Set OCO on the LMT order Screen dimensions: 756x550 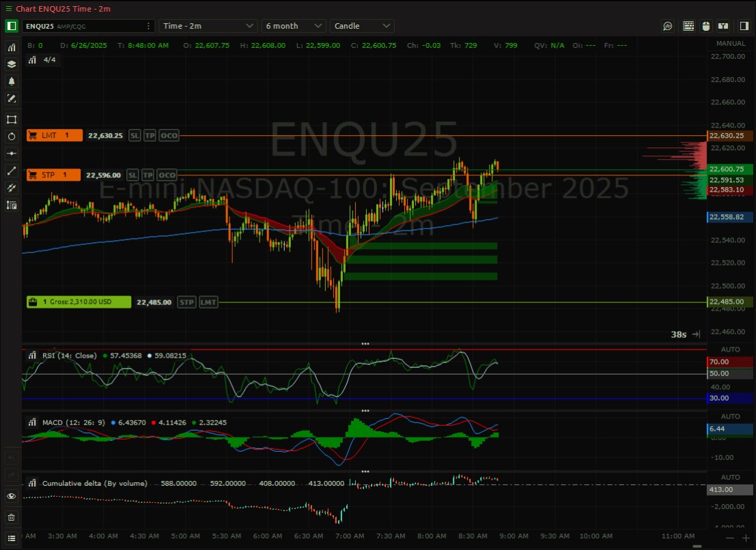169,135
